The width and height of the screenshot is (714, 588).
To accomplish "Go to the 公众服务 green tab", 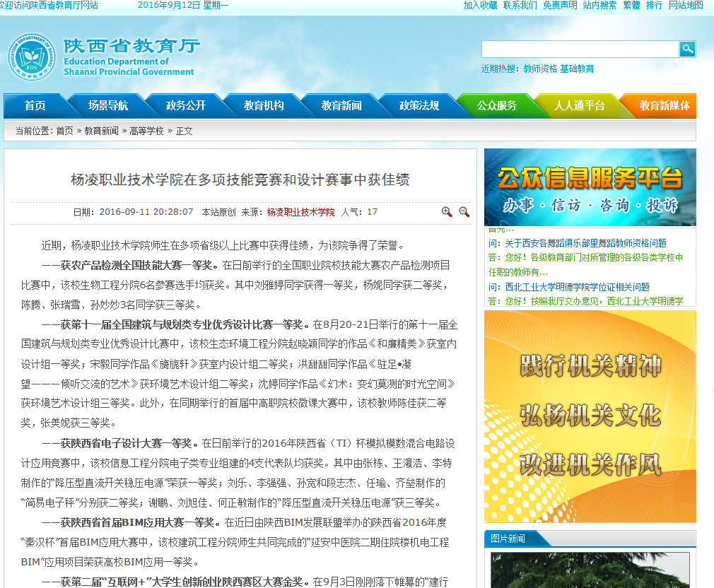I will coord(496,106).
